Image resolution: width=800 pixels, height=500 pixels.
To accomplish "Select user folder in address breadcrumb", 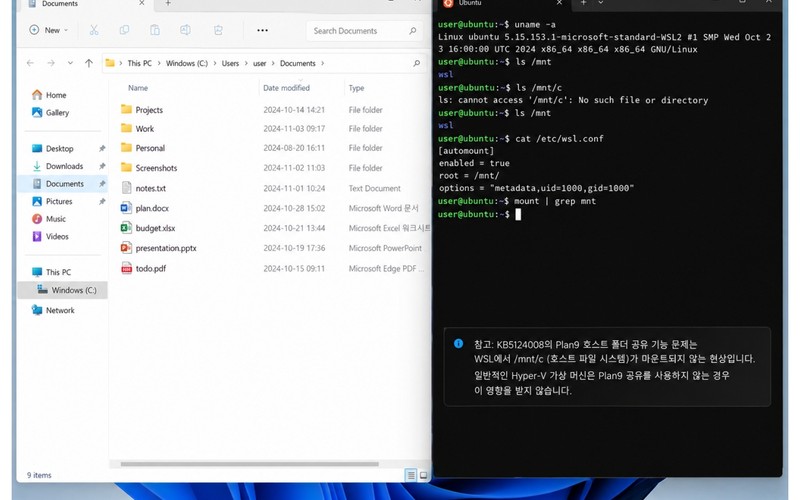I will [x=260, y=63].
